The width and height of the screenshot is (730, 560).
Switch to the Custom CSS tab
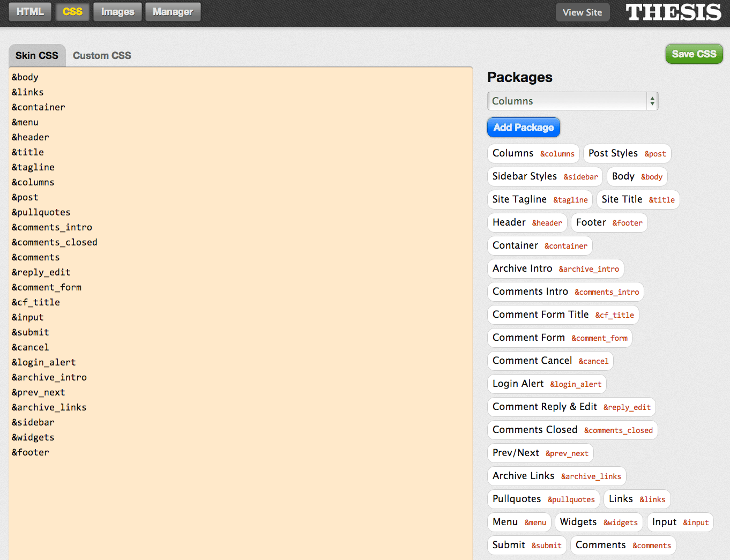(102, 56)
